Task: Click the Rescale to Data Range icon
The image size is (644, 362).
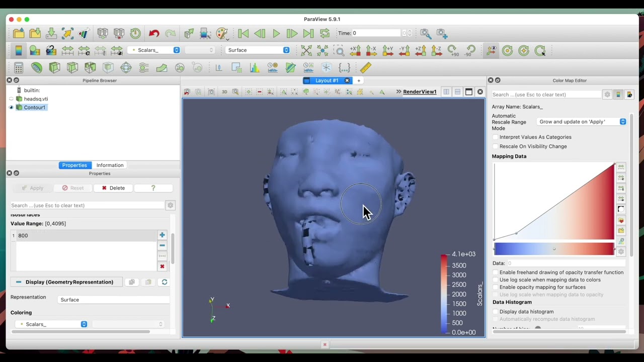Action: tap(67, 50)
